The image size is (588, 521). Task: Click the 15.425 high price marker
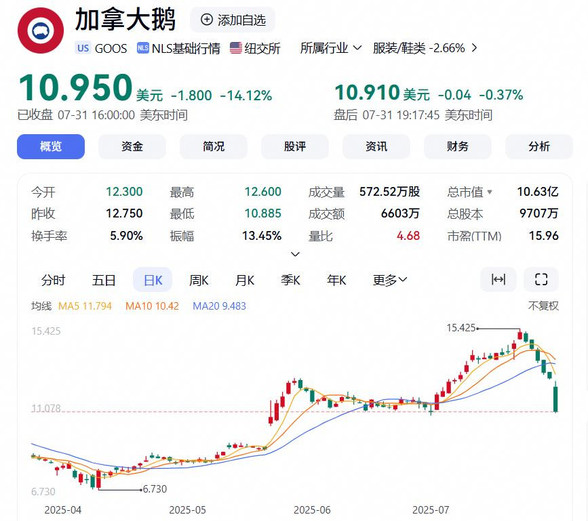461,328
